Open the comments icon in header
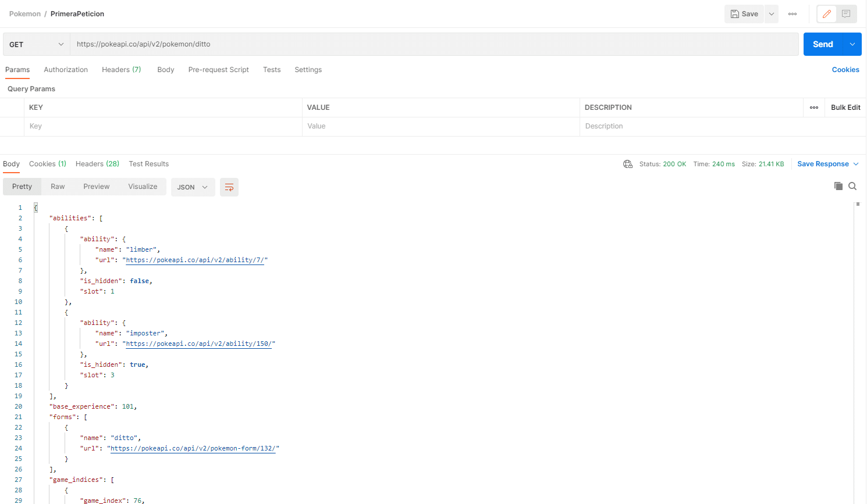 pyautogui.click(x=846, y=14)
